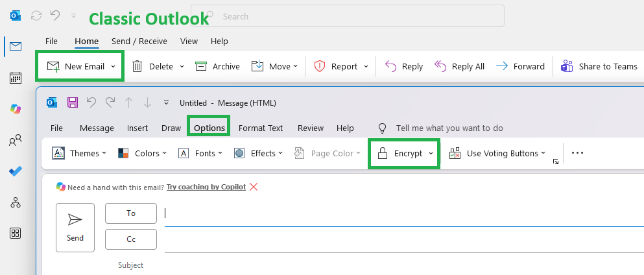Open the Mail view in sidebar
The height and width of the screenshot is (275, 644).
pos(16,47)
